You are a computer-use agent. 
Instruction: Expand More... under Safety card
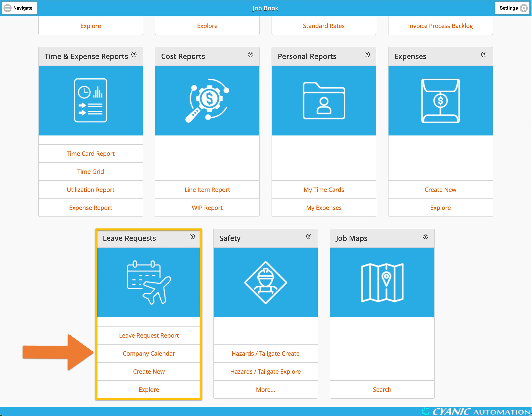pyautogui.click(x=265, y=389)
